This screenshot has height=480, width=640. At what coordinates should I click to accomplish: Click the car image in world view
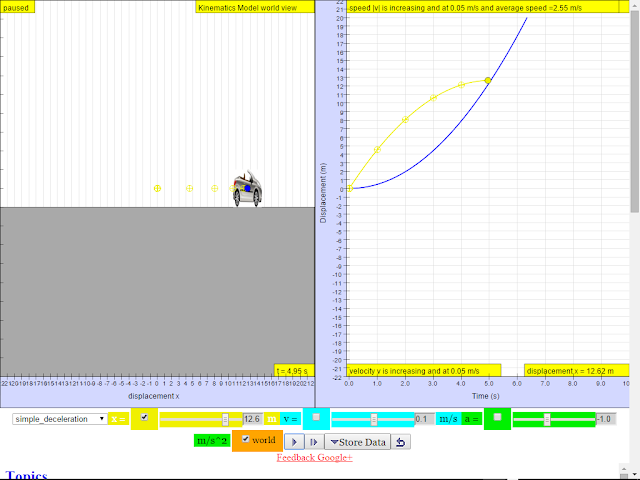[x=247, y=189]
